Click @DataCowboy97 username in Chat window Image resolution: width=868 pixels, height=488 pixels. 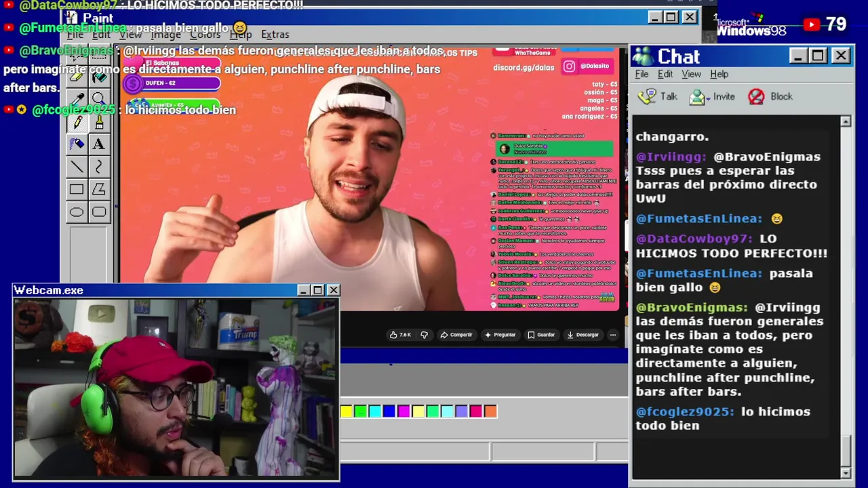pyautogui.click(x=694, y=239)
